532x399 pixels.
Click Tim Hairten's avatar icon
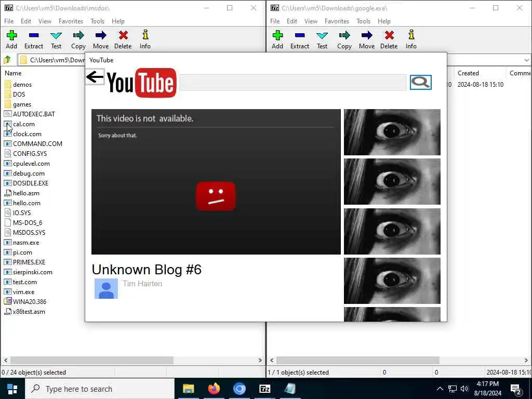pos(106,289)
